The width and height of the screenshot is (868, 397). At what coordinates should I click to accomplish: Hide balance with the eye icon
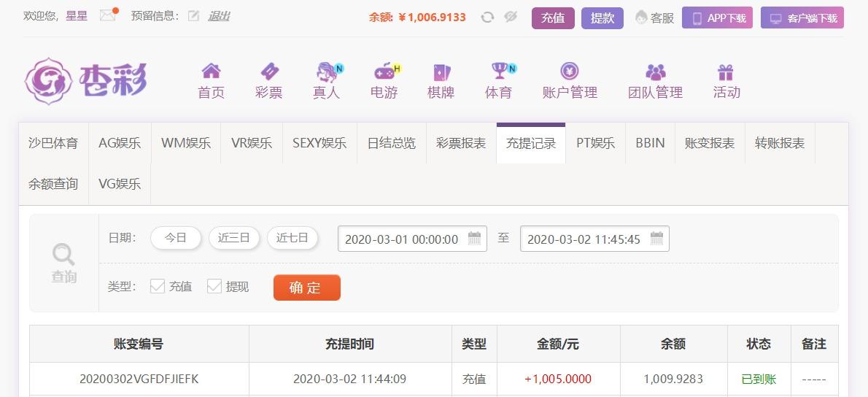point(511,18)
